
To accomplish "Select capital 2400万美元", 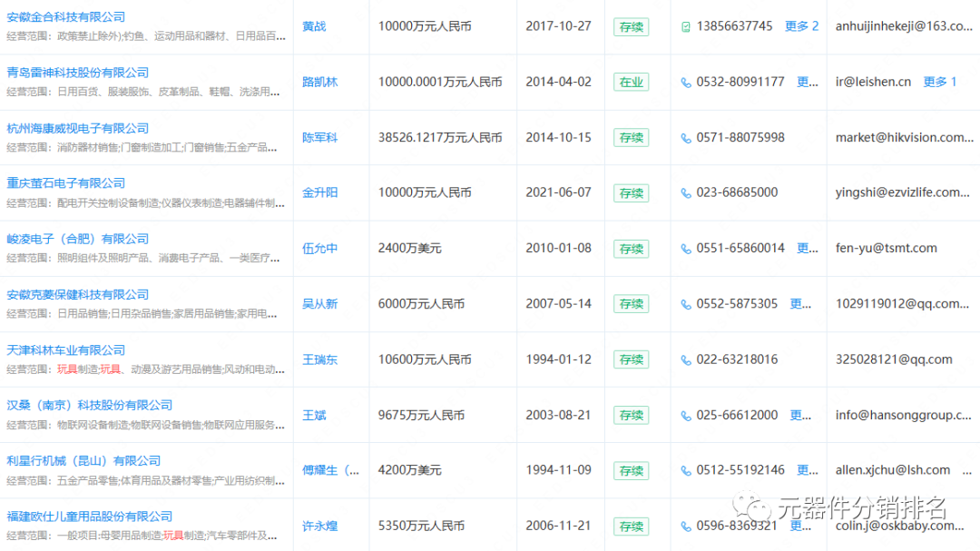I will 409,249.
